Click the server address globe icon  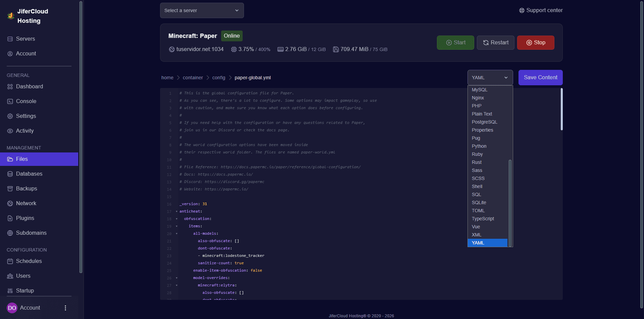(x=172, y=49)
